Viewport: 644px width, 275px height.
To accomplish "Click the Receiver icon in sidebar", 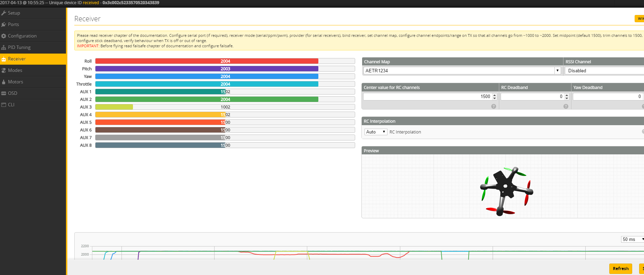I will coord(4,59).
